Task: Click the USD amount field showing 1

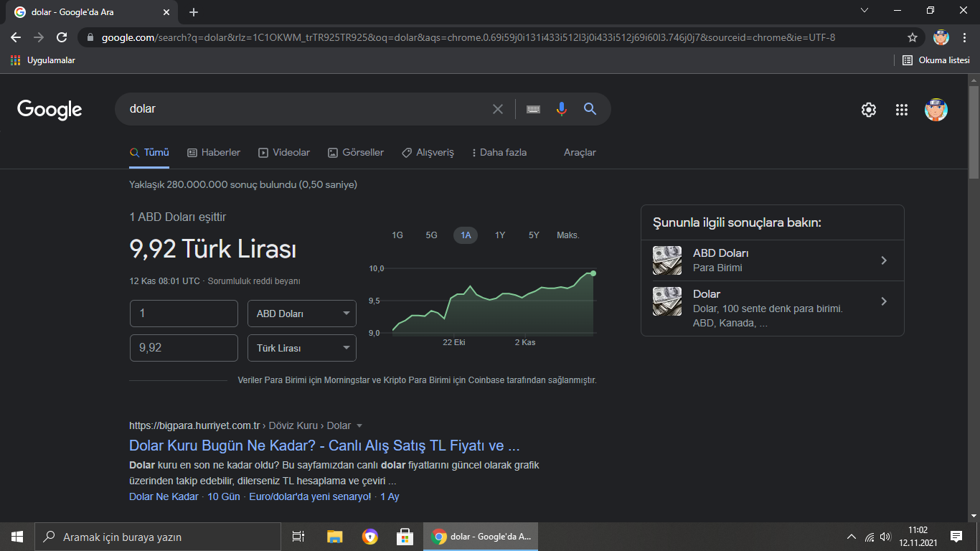Action: pyautogui.click(x=184, y=314)
